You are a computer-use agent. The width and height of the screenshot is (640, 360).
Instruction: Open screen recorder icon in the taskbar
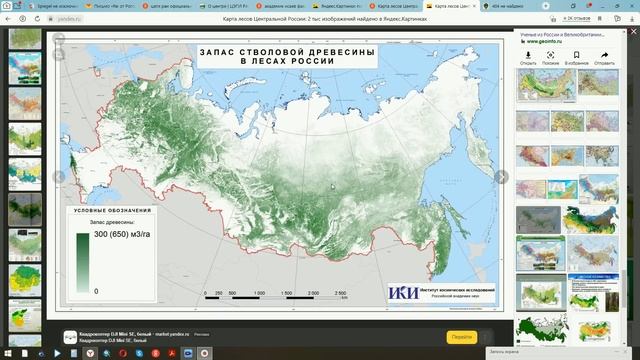[x=204, y=353]
